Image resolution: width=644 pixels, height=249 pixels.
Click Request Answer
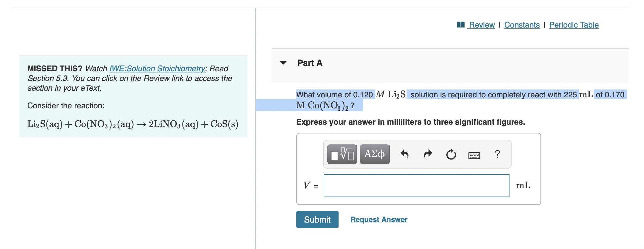click(x=378, y=219)
